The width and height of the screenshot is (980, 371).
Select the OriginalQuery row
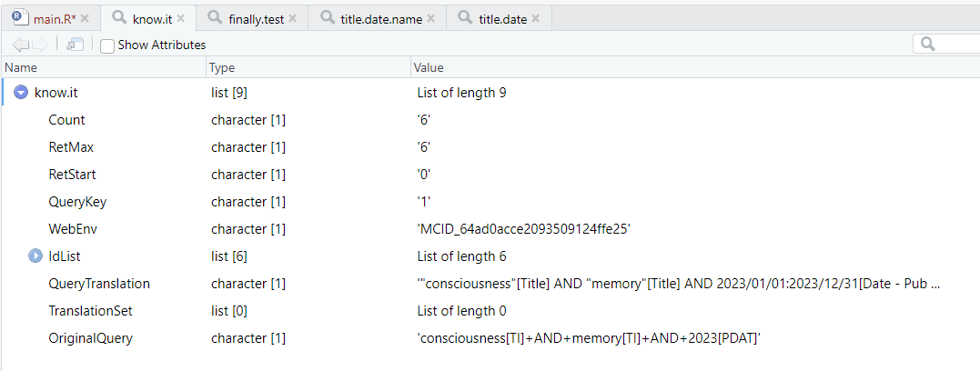point(90,338)
